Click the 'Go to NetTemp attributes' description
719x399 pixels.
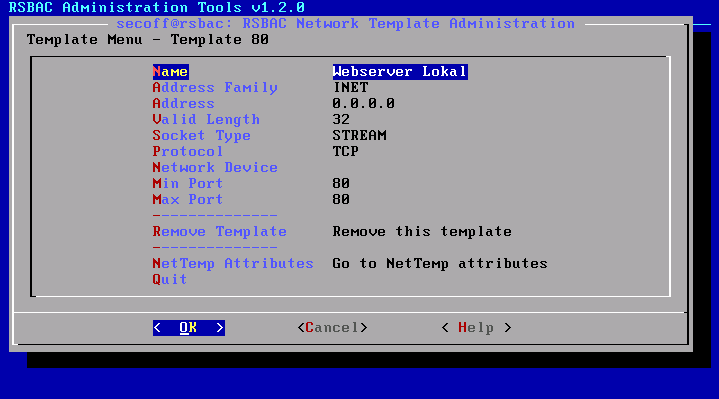(440, 264)
